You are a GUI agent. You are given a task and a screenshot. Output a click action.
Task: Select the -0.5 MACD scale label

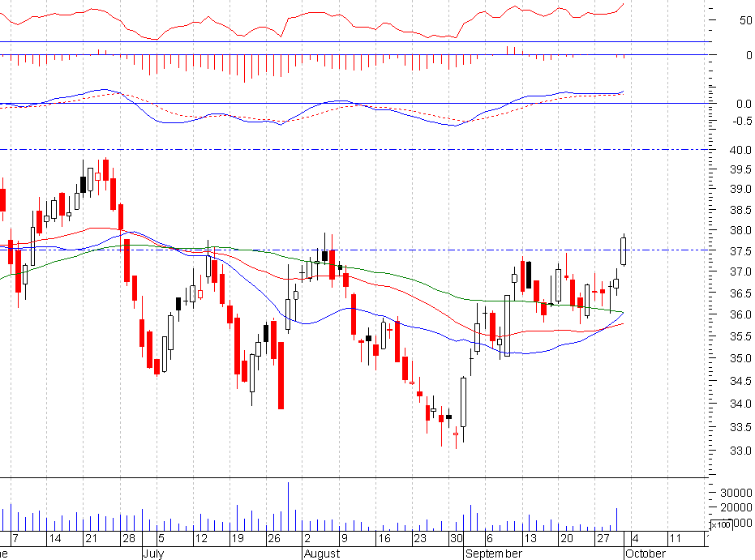[x=741, y=121]
